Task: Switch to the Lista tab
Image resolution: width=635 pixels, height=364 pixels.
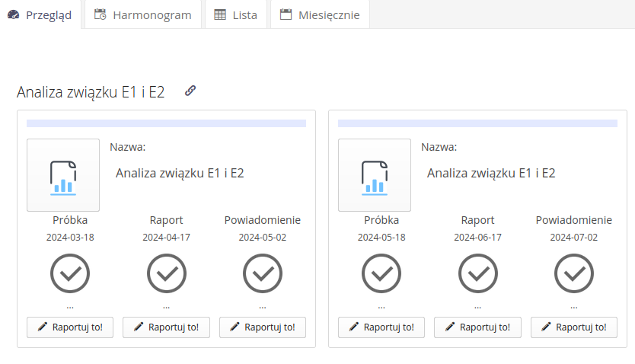Action: (236, 14)
